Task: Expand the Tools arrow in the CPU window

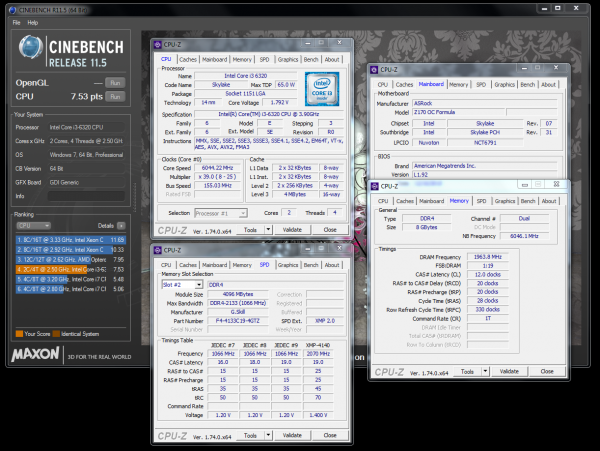Action: pos(268,230)
